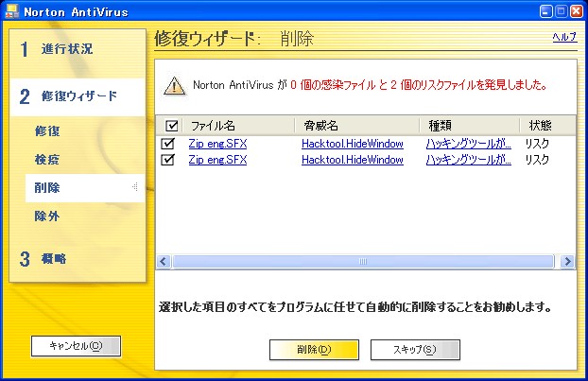Click the horizontal scrollbar thumb
The image size is (588, 381).
[x=364, y=261]
